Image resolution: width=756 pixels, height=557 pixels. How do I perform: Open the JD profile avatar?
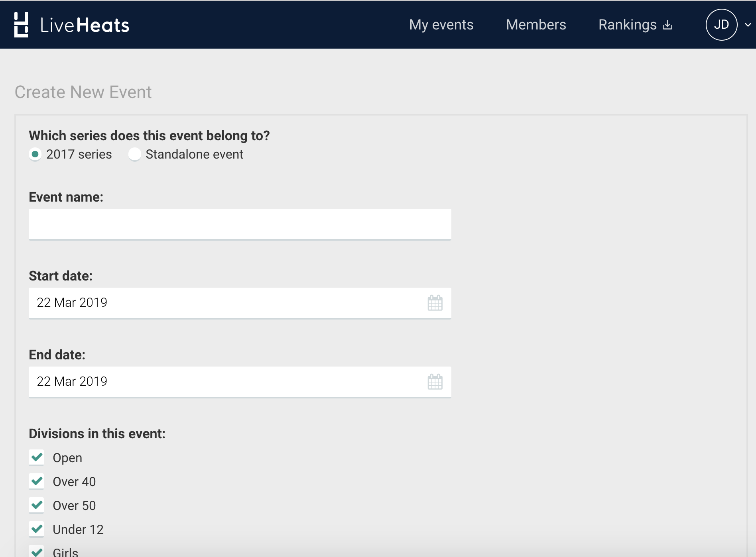(722, 24)
